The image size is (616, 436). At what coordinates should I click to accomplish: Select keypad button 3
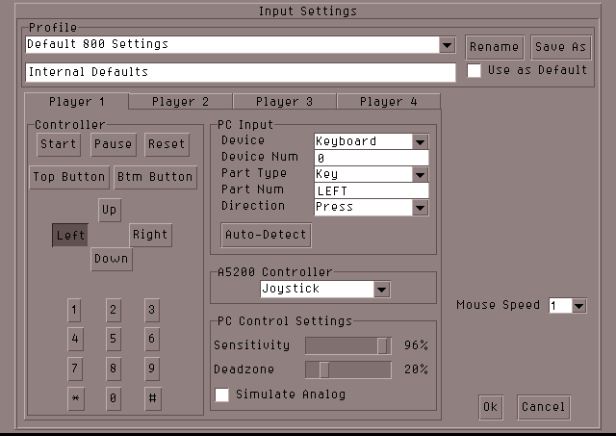click(x=152, y=310)
